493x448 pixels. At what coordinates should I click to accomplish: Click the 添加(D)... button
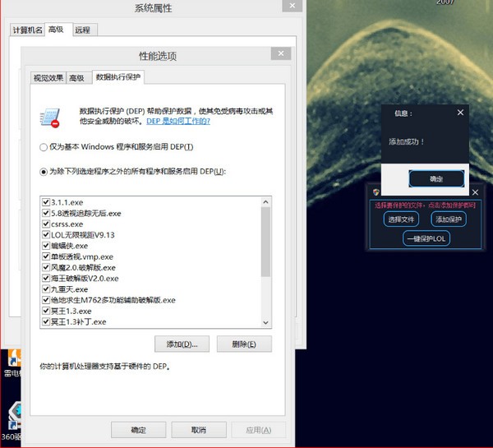pos(182,344)
